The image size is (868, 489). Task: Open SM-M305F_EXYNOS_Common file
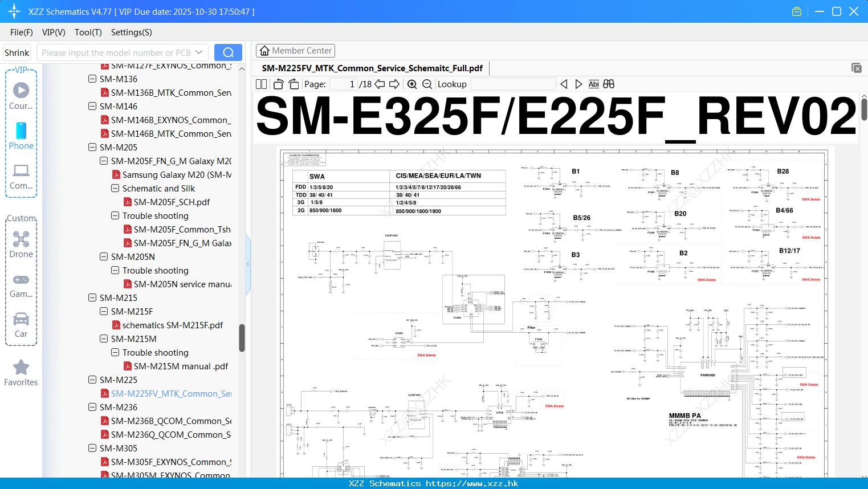click(171, 462)
